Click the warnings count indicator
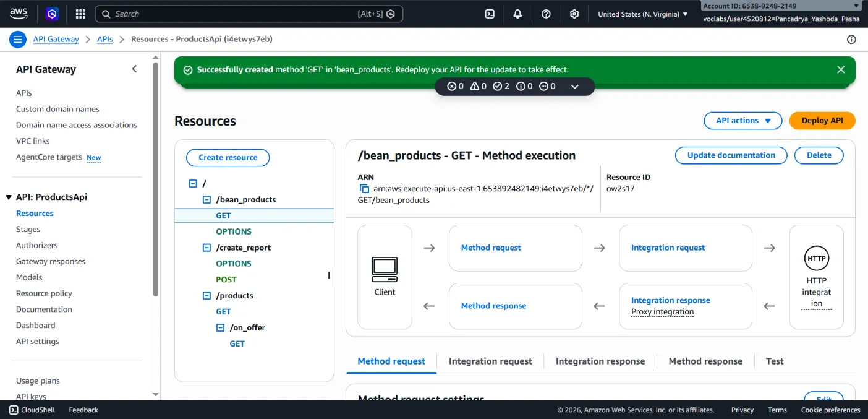 479,87
